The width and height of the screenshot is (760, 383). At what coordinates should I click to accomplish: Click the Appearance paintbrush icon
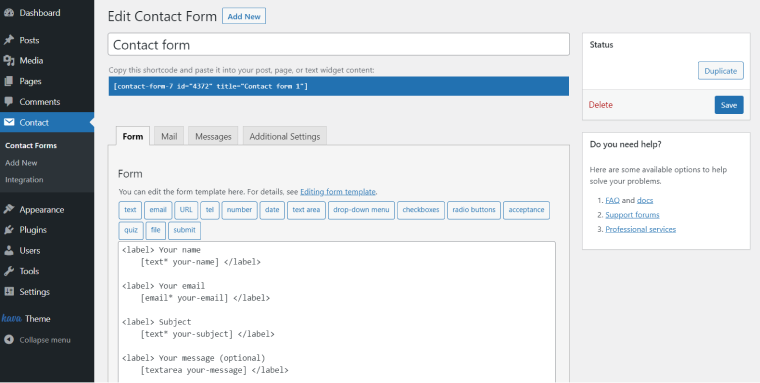coord(9,209)
